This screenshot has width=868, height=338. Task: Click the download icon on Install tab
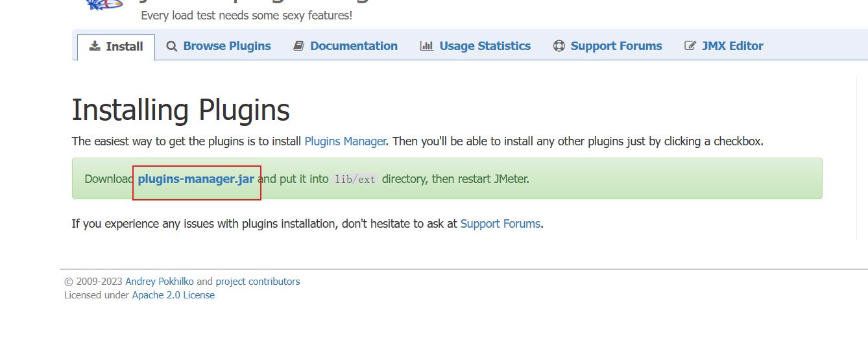pos(95,46)
